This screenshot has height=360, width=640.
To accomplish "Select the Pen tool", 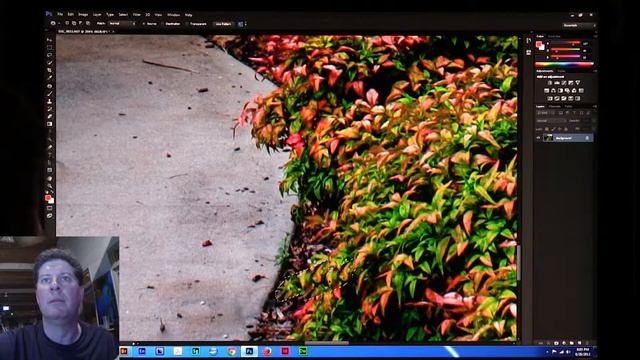I will click(x=50, y=147).
